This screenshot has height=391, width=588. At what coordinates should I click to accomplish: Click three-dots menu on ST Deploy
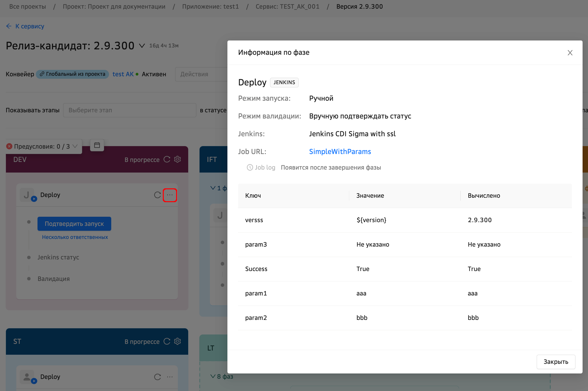click(170, 377)
